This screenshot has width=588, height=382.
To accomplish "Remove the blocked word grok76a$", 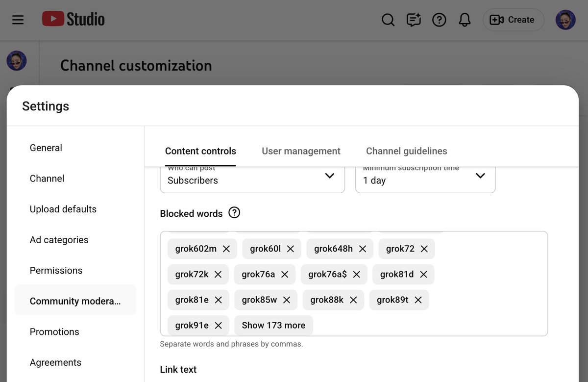I will (x=357, y=274).
